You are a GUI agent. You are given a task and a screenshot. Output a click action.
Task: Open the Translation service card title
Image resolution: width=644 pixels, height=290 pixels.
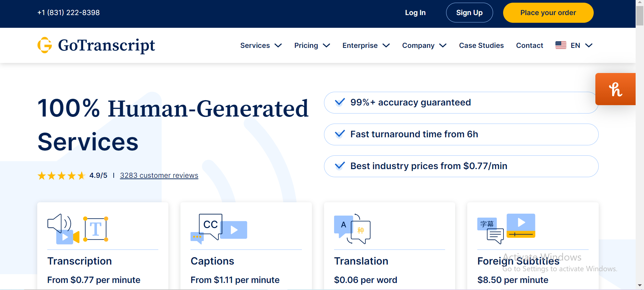click(x=361, y=261)
